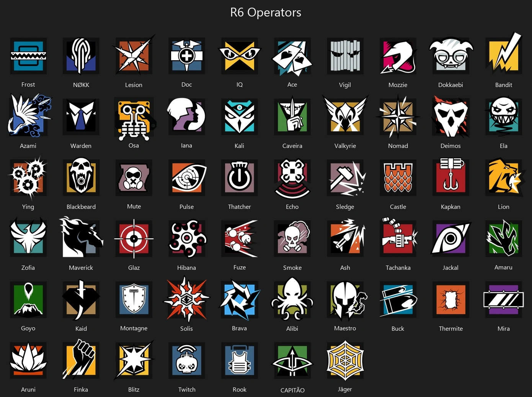Click the Valkyrie label text
Viewport: 532px width, 397px height.
[x=345, y=146]
